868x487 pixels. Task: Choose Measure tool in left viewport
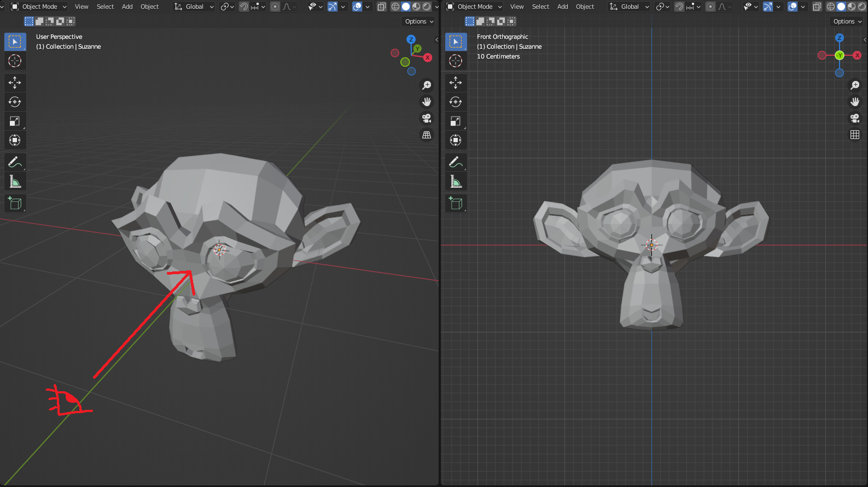[x=15, y=181]
